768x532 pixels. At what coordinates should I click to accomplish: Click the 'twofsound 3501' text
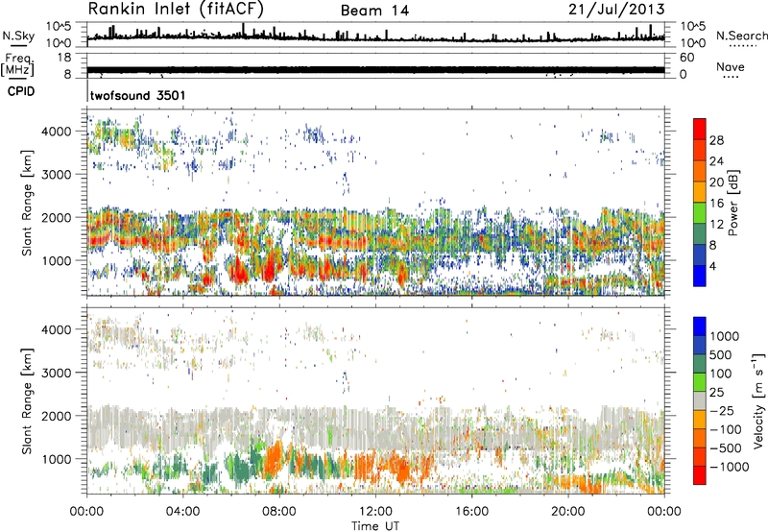[137, 95]
